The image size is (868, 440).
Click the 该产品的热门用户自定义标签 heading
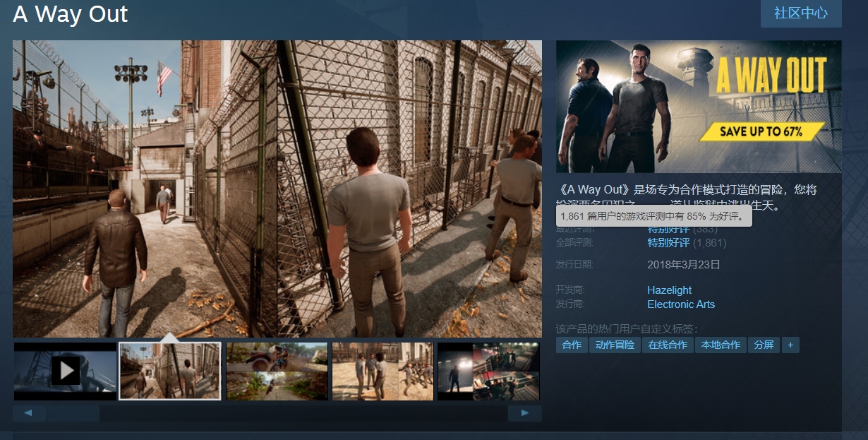pyautogui.click(x=627, y=329)
